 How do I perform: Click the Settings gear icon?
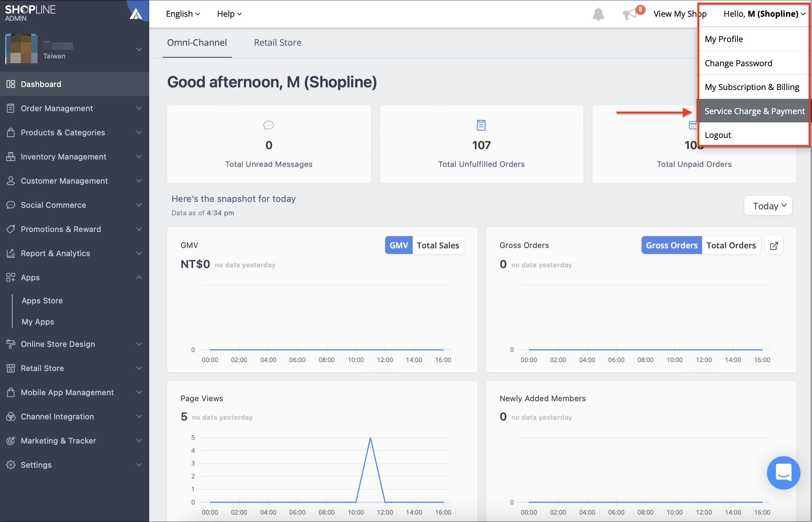tap(11, 465)
